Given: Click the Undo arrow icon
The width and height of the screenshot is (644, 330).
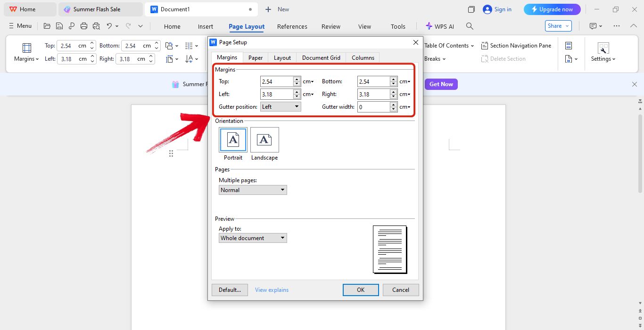Looking at the screenshot, I should point(109,26).
